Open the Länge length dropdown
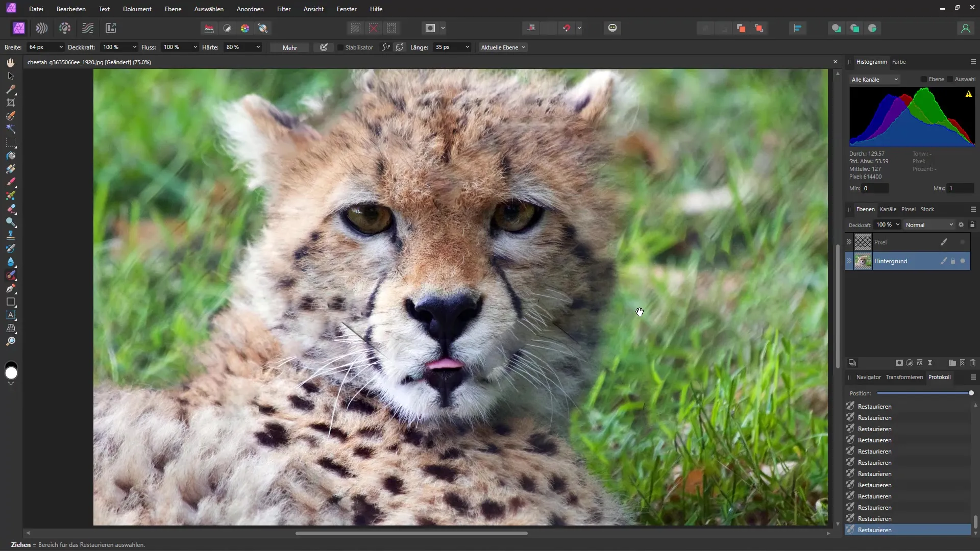The image size is (980, 551). click(x=467, y=47)
